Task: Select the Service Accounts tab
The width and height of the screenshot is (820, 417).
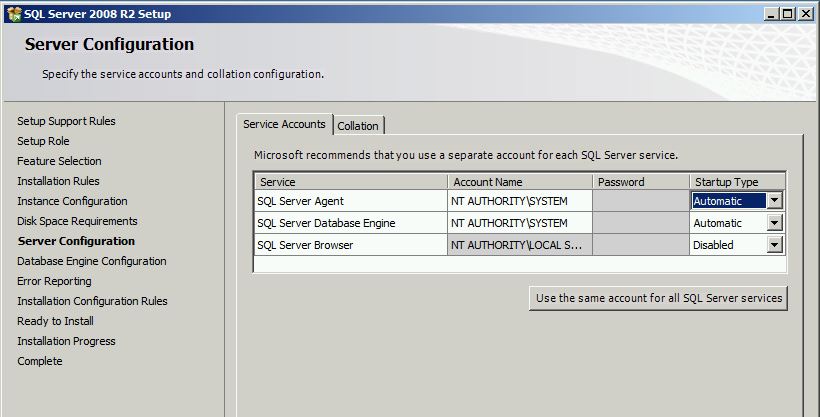Action: (x=285, y=125)
